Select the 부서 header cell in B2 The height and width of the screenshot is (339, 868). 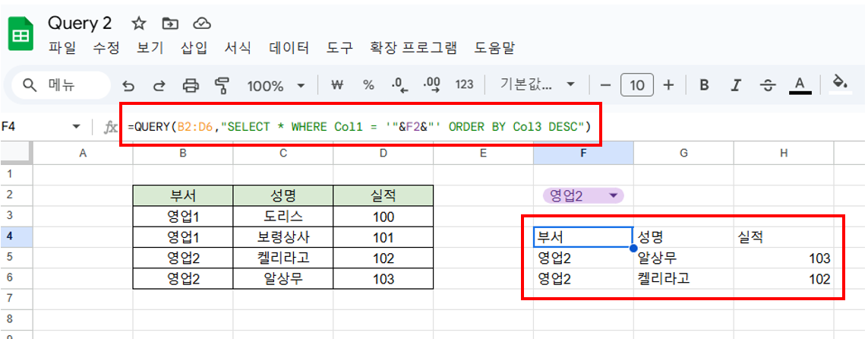183,195
